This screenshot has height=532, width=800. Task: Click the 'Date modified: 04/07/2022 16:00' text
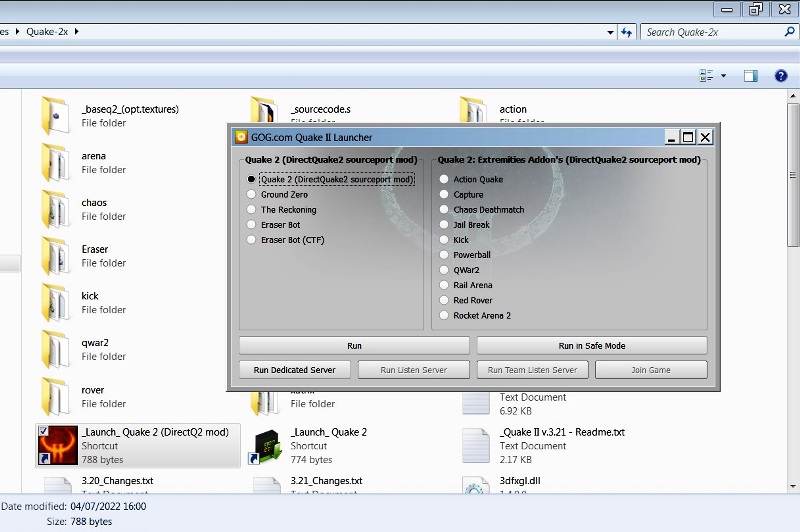pos(74,506)
